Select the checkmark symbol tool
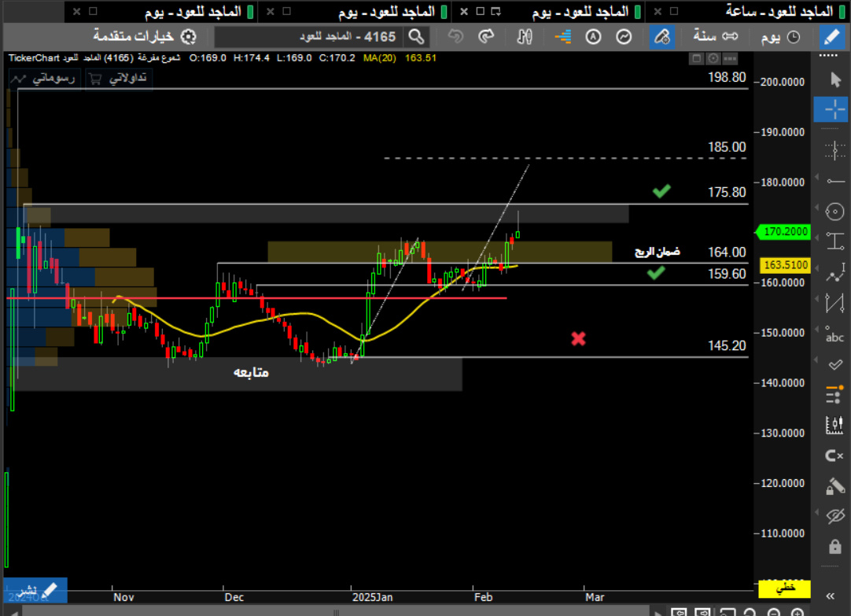This screenshot has height=616, width=851. 834,365
